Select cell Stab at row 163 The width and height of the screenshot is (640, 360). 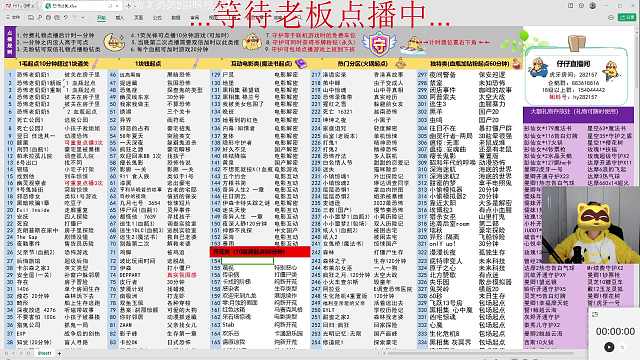pyautogui.click(x=228, y=325)
